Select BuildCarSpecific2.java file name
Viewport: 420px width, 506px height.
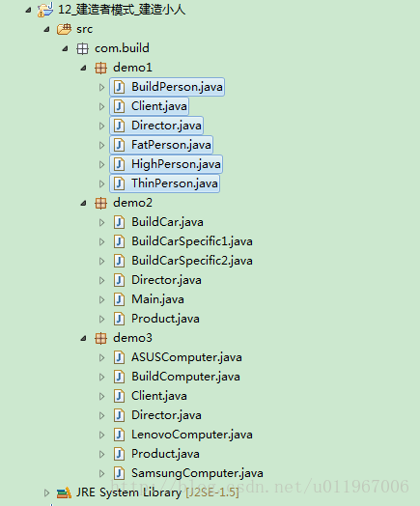[192, 261]
